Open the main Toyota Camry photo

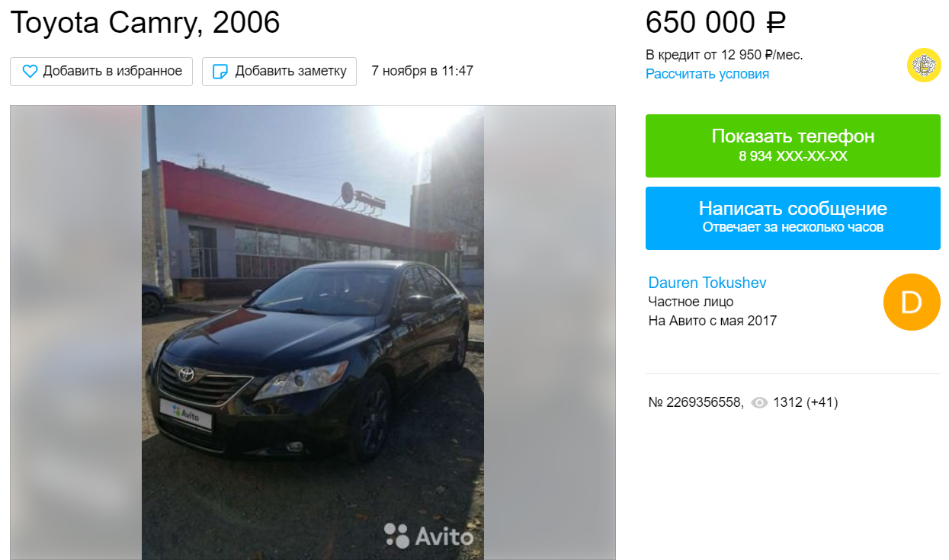click(x=313, y=332)
